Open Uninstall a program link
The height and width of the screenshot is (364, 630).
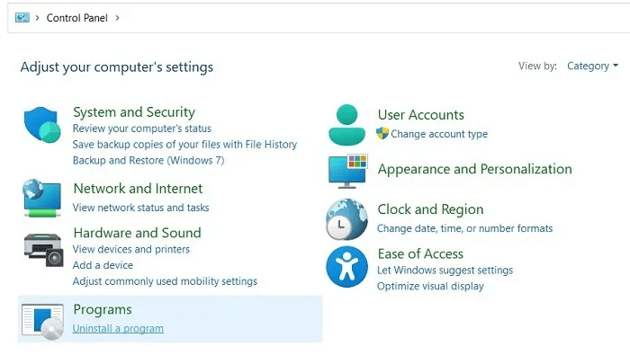pyautogui.click(x=118, y=328)
